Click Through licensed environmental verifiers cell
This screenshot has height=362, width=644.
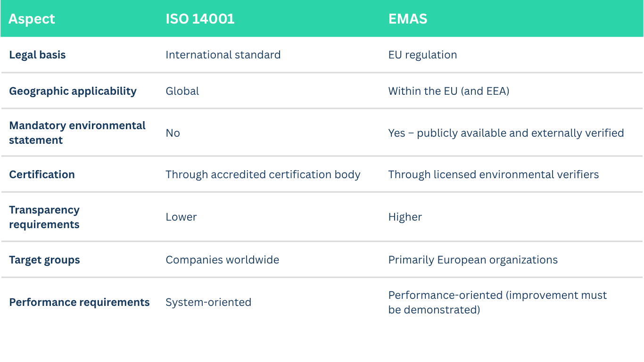point(493,174)
